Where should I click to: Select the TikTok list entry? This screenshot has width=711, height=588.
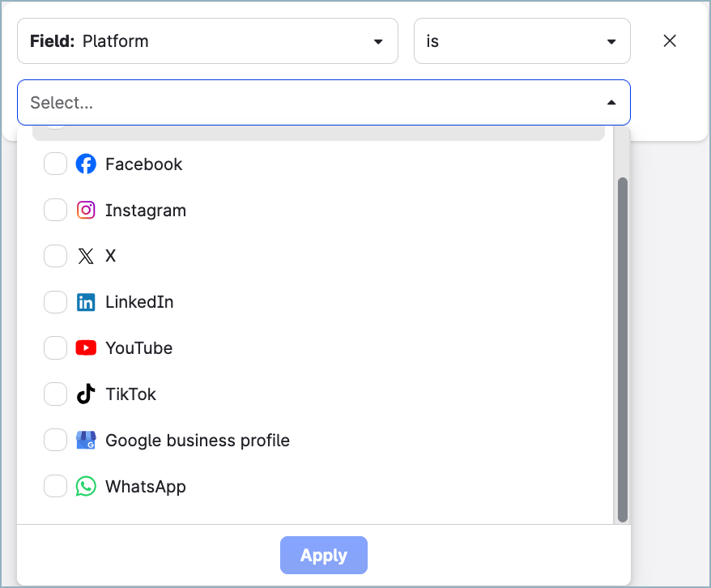pyautogui.click(x=130, y=394)
